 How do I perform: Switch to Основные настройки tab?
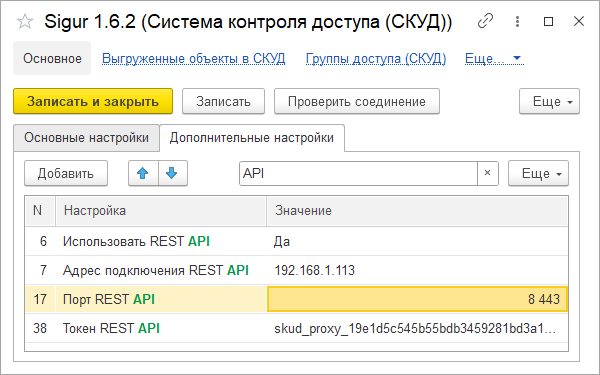(86, 137)
